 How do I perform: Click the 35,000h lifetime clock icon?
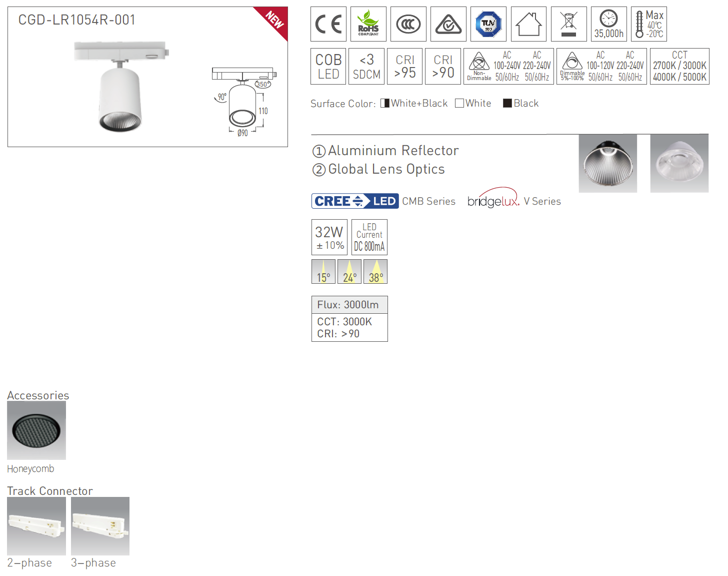tap(609, 24)
